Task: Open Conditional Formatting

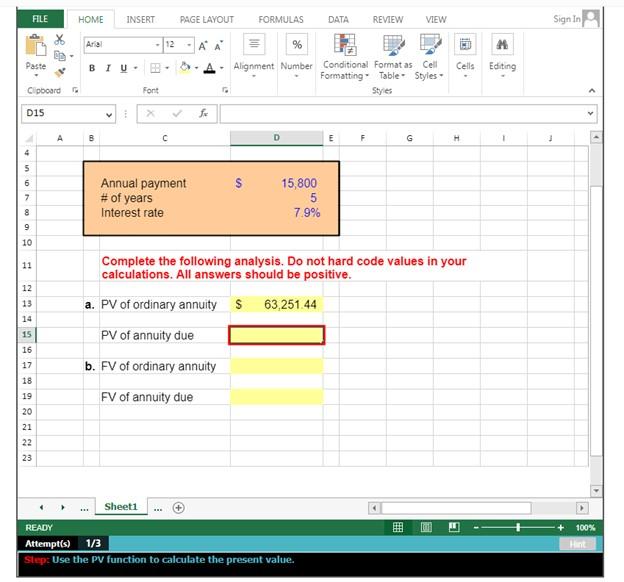Action: pyautogui.click(x=345, y=58)
